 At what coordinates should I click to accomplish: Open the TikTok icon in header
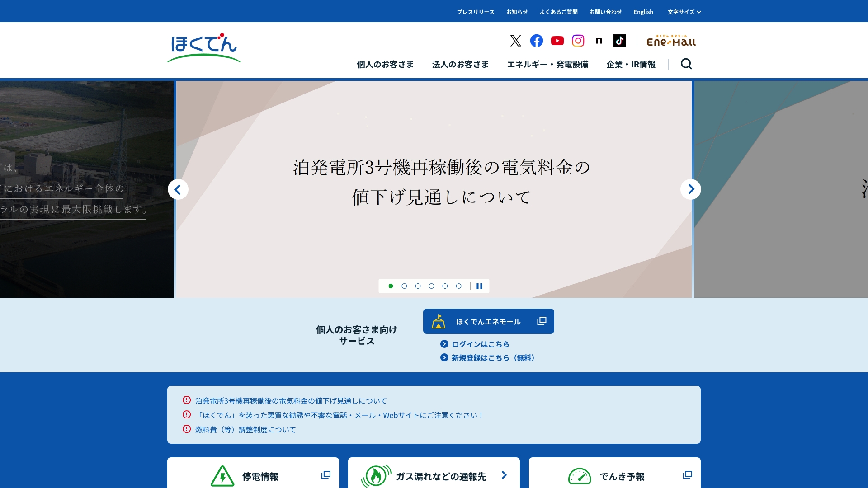point(619,41)
